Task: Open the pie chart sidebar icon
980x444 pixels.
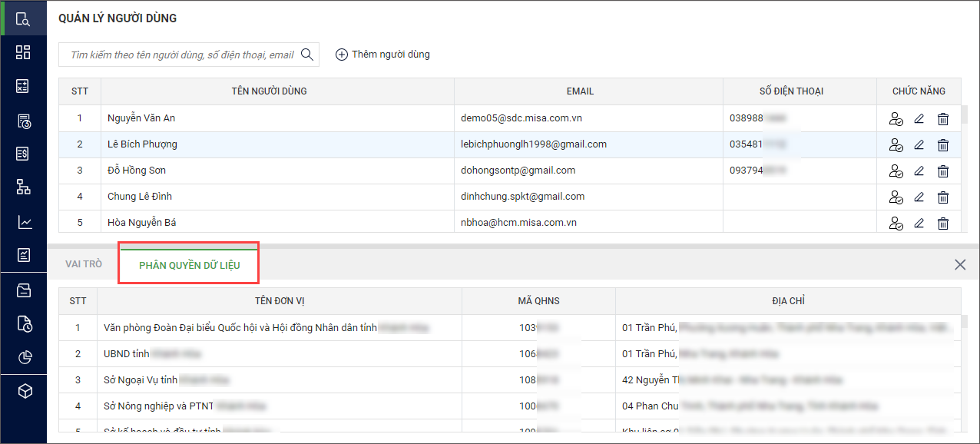Action: pyautogui.click(x=23, y=357)
